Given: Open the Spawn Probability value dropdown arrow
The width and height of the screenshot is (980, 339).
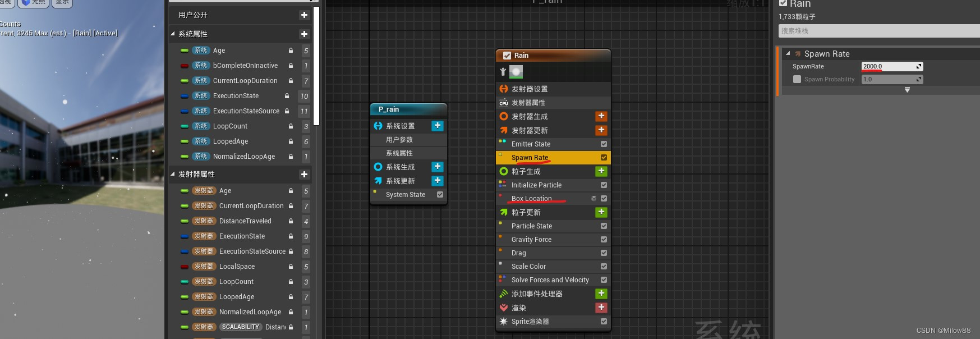Looking at the screenshot, I should click(x=919, y=80).
